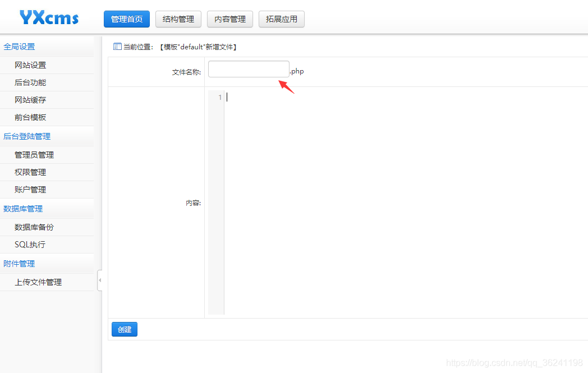Switch to 结构管理 tab
Viewport: 588px width, 373px height.
(x=178, y=19)
